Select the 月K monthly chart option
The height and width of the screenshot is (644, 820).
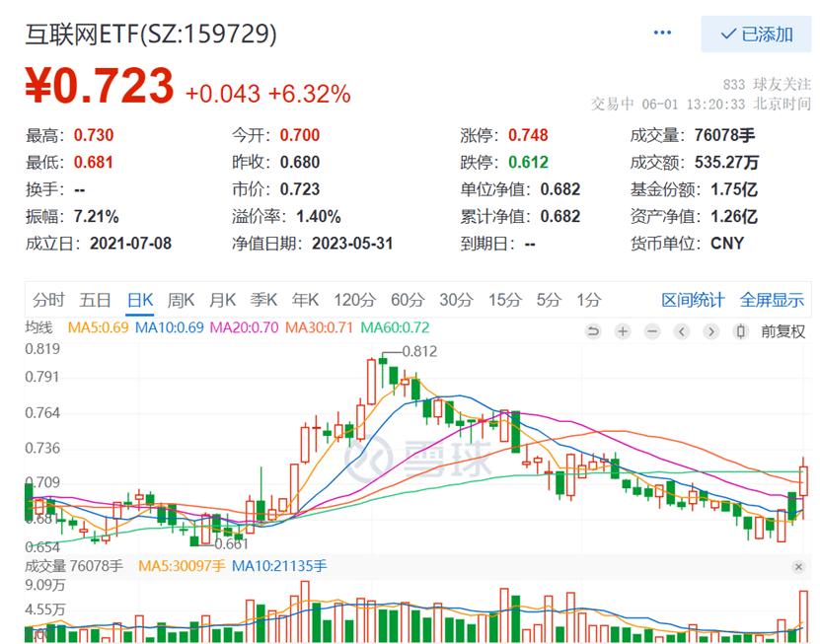(x=221, y=299)
